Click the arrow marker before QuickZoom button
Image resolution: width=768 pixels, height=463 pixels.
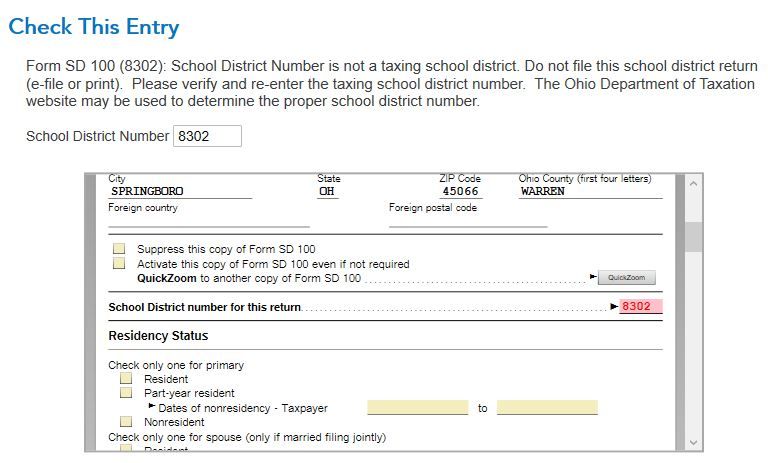coord(593,277)
